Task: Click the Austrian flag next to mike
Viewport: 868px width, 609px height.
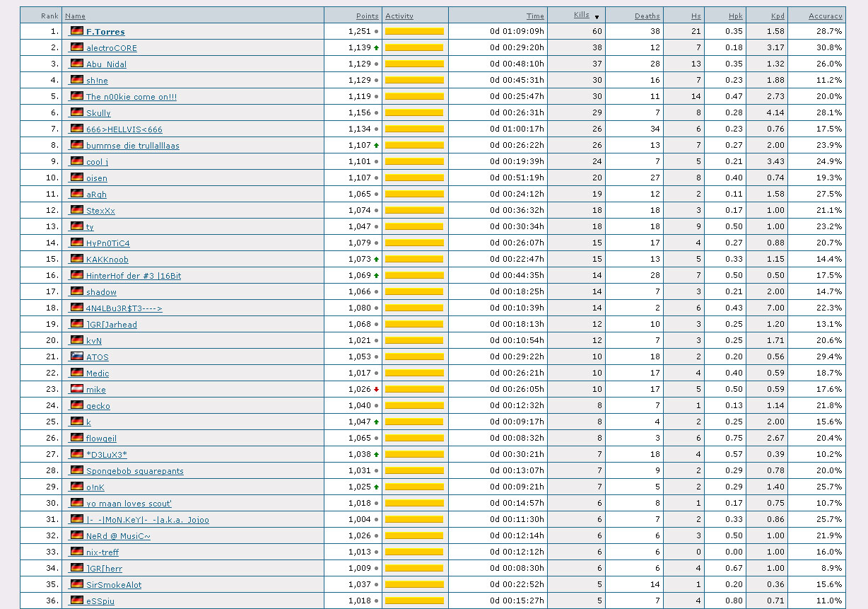Action: click(76, 389)
